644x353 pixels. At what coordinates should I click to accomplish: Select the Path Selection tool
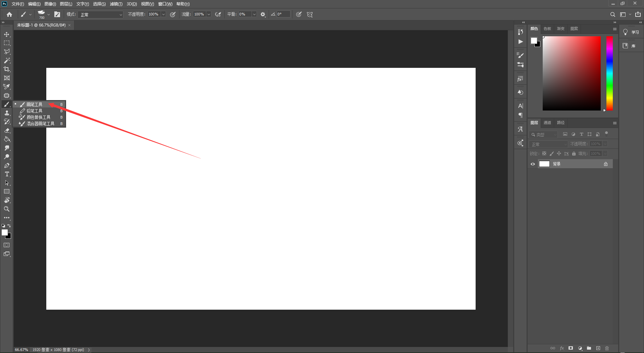(7, 183)
